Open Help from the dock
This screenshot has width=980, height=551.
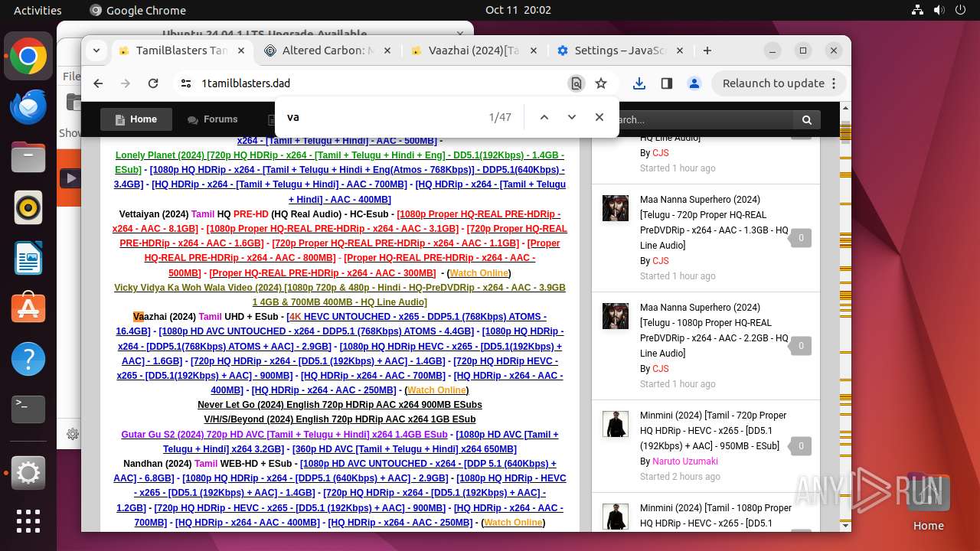coord(28,359)
